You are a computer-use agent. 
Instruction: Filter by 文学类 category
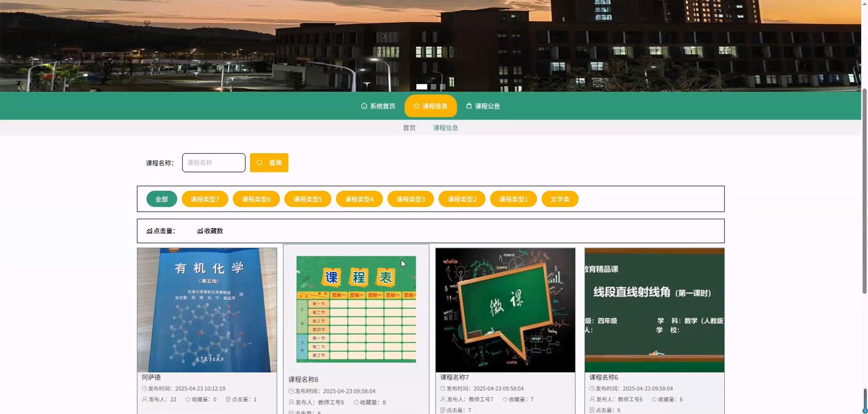pos(560,199)
